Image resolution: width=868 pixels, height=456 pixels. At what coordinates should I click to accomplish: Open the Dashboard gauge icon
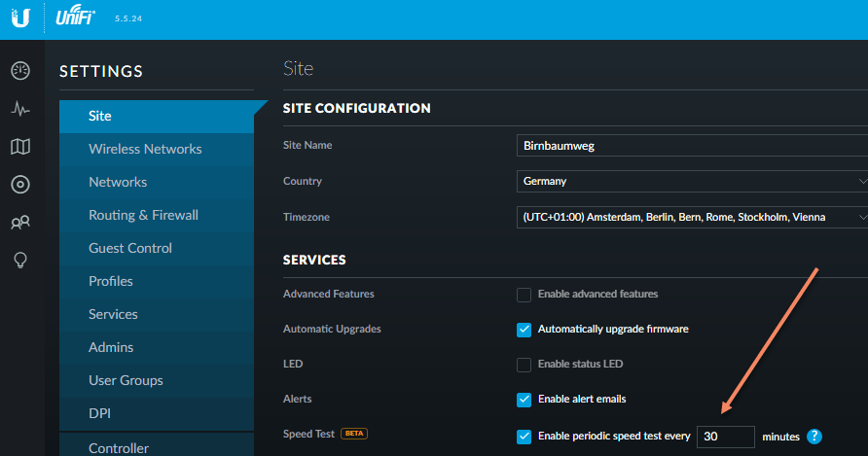[x=20, y=71]
